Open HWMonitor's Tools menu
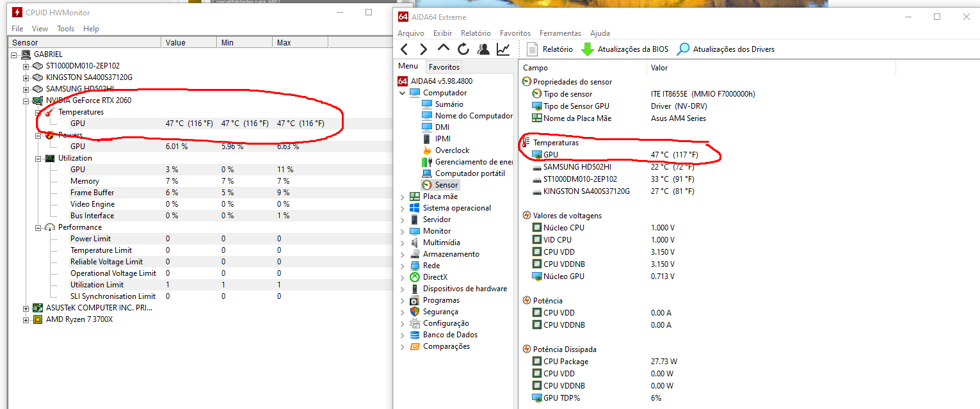980x409 pixels. 66,29
